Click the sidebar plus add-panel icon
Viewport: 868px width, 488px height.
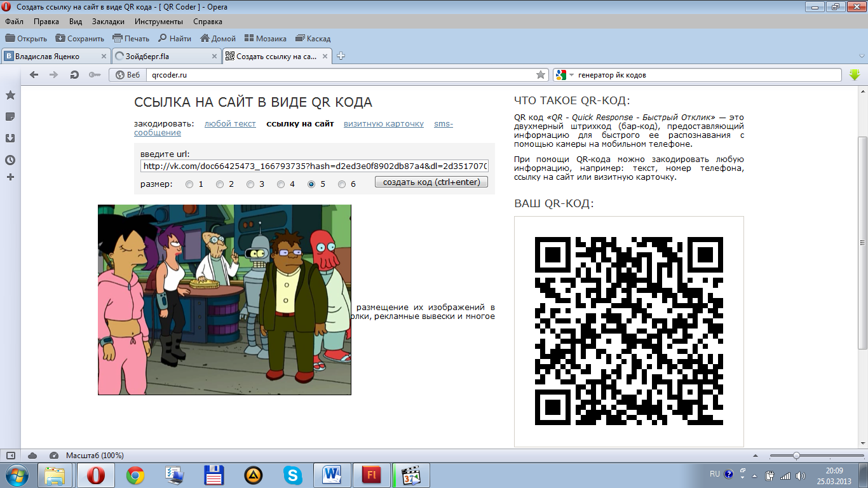(x=10, y=177)
